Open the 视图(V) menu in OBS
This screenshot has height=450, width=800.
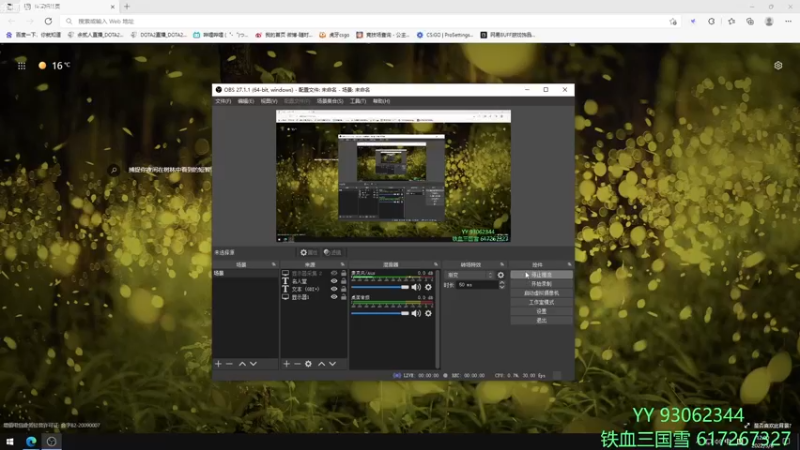(269, 101)
